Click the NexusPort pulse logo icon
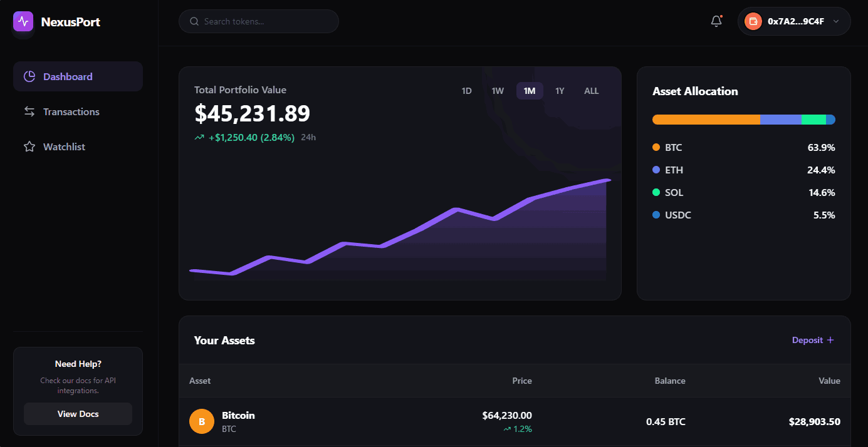The height and width of the screenshot is (447, 868). click(23, 22)
